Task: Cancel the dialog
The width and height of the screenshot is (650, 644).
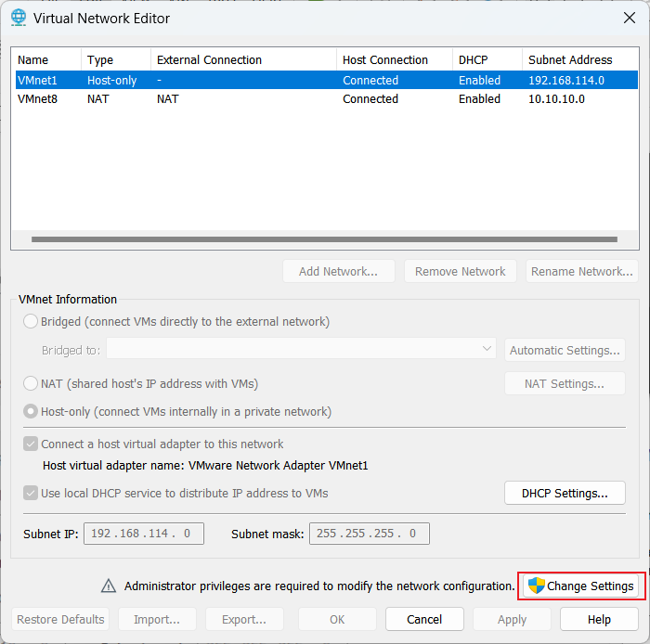Action: click(x=424, y=619)
